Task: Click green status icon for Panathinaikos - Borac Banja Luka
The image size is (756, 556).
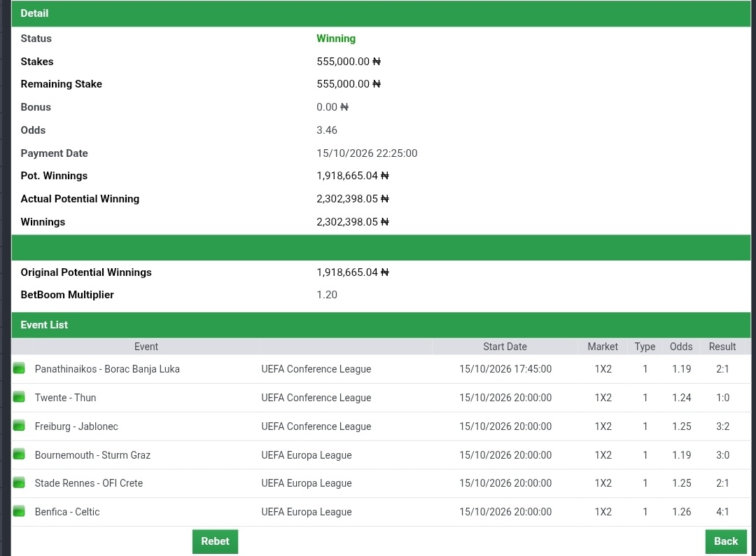Action: click(x=19, y=368)
